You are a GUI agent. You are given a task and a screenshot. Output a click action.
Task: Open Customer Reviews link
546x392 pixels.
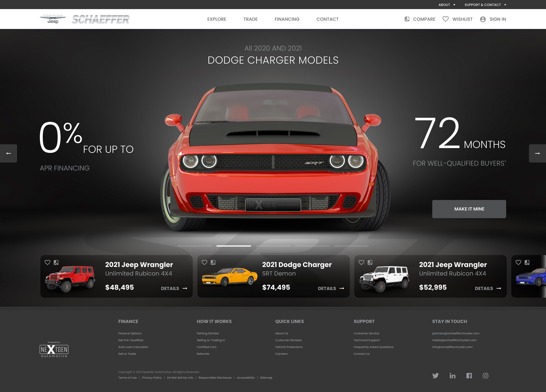288,340
